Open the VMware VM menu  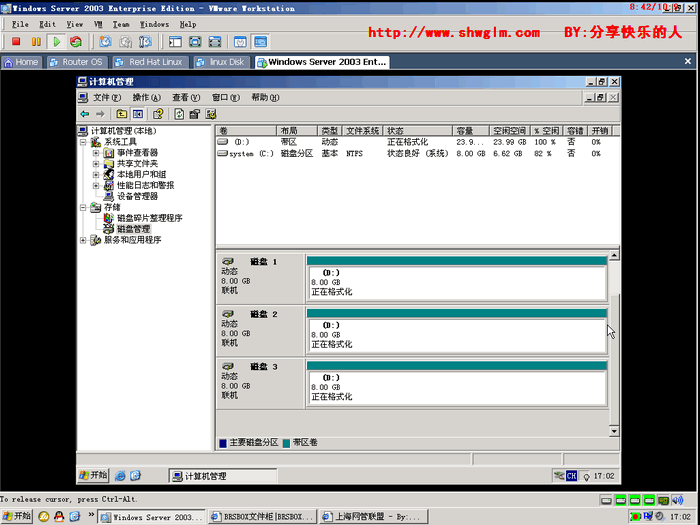coord(98,24)
